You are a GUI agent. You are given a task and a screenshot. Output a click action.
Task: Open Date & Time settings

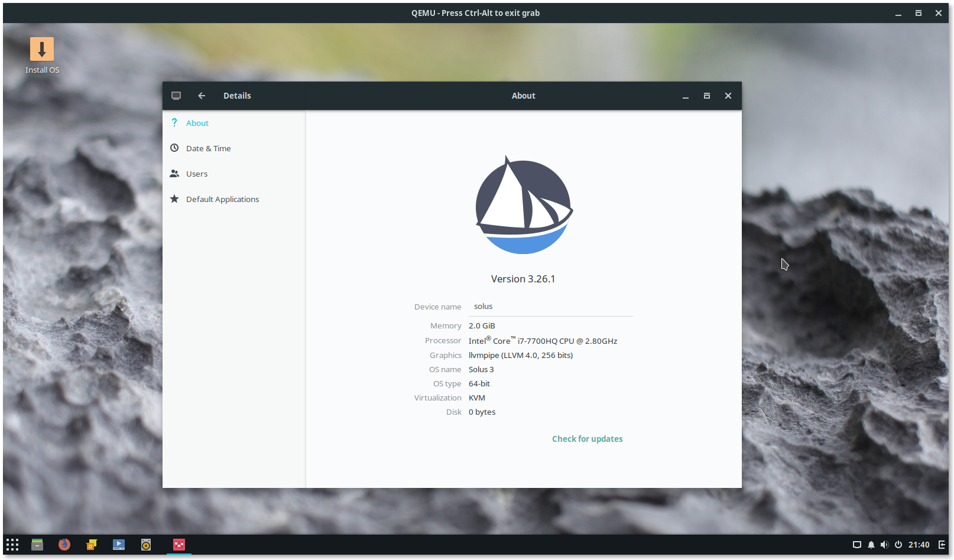[234, 148]
